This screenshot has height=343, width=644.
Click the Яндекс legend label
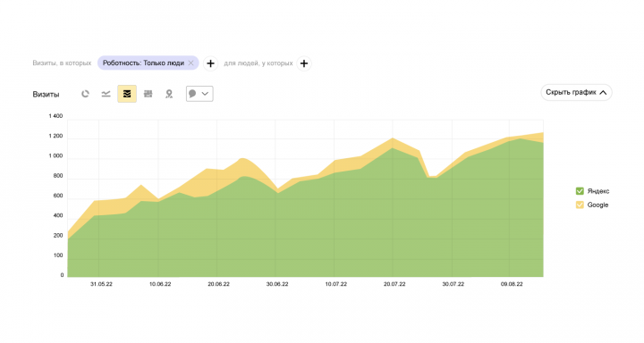(598, 191)
